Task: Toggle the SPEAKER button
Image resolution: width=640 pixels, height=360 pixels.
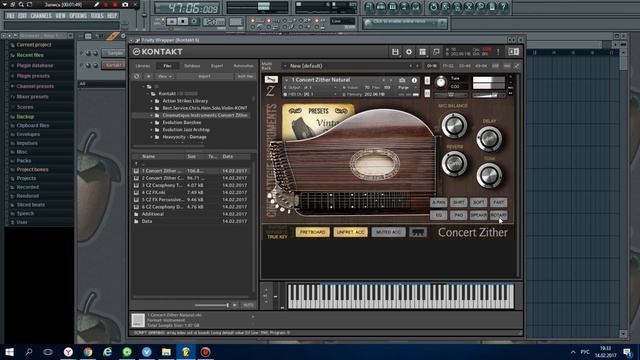Action: (478, 215)
